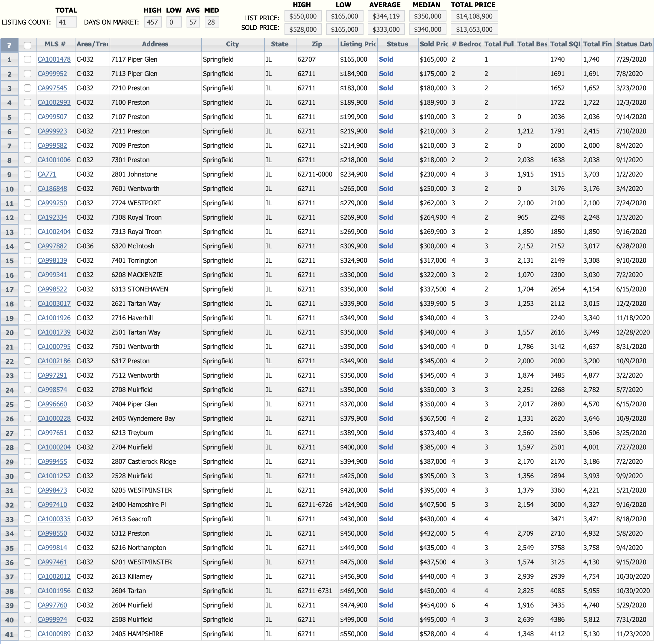
Task: Click the zip 62711-6726
Action: (x=315, y=505)
